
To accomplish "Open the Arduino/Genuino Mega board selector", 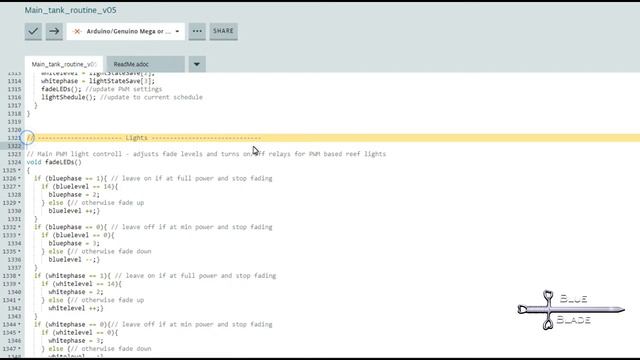I will click(126, 31).
